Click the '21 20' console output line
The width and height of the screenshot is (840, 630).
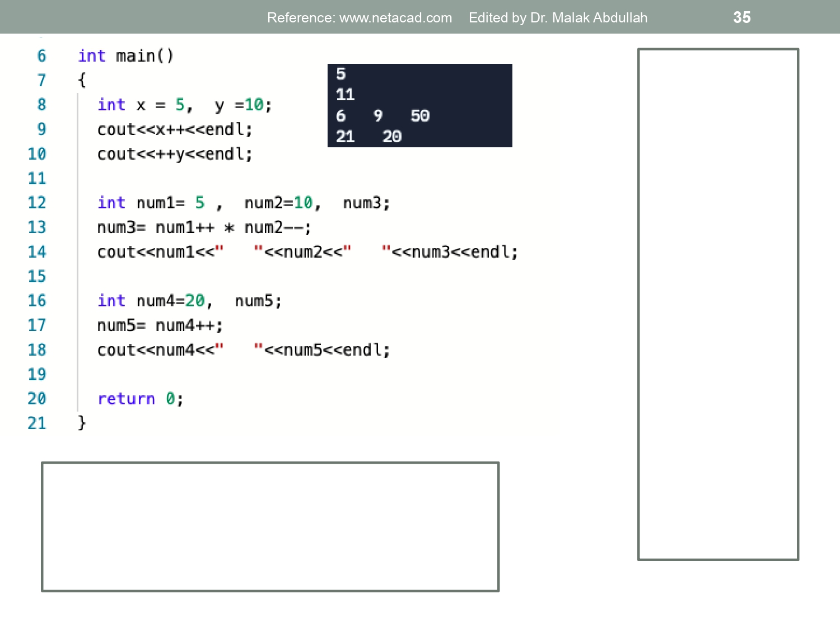[368, 137]
